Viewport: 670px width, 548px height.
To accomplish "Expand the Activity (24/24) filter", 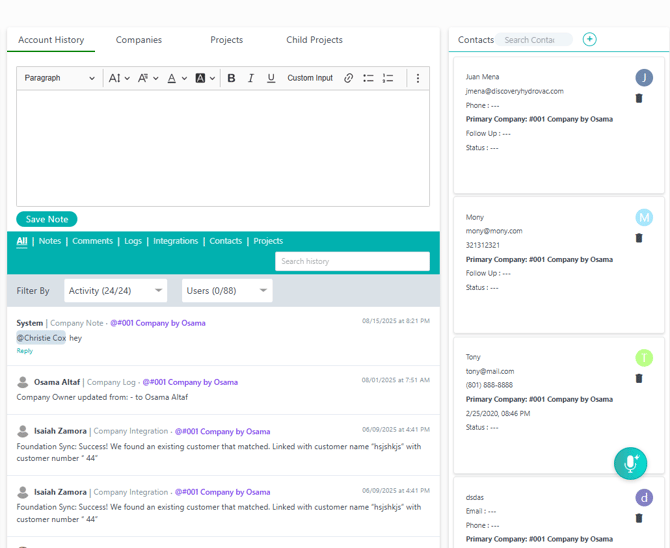I will point(115,291).
